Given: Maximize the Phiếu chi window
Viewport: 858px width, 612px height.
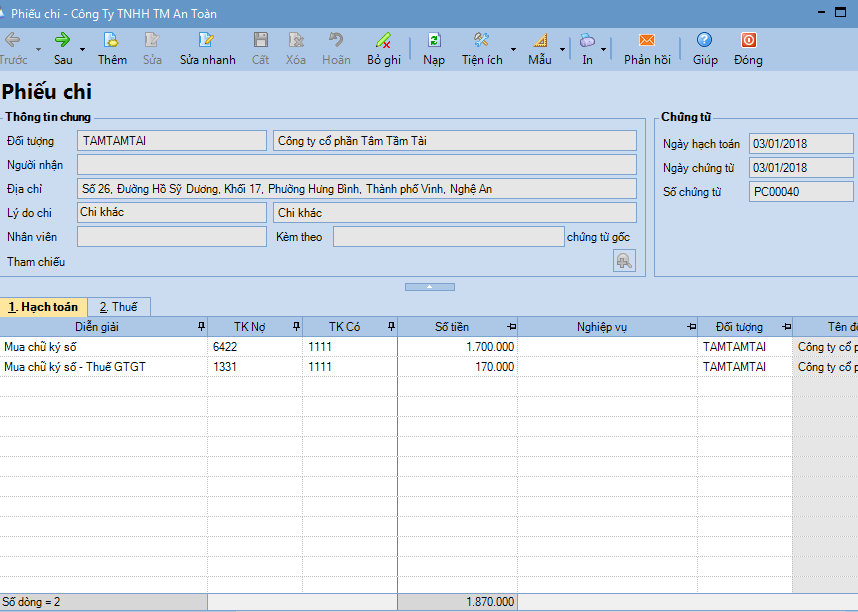Looking at the screenshot, I should point(840,13).
